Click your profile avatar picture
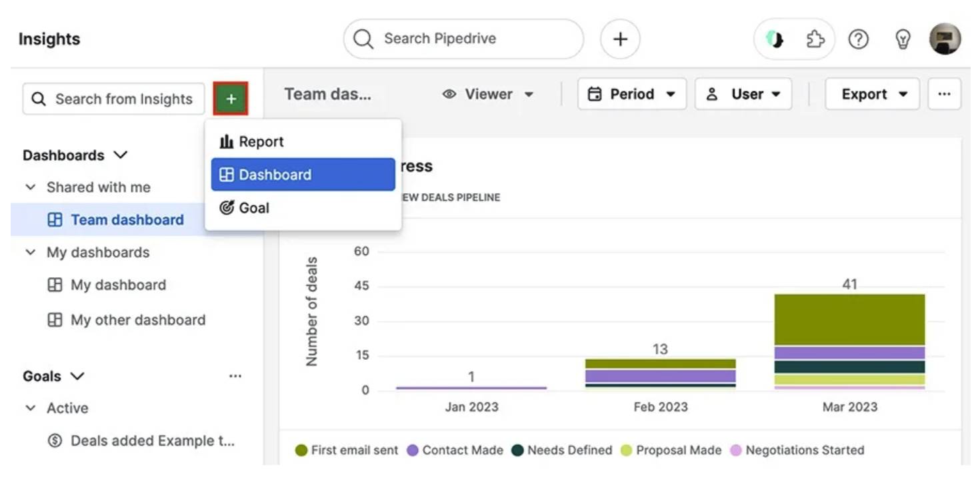Screen dimensions: 980x493 coord(945,39)
